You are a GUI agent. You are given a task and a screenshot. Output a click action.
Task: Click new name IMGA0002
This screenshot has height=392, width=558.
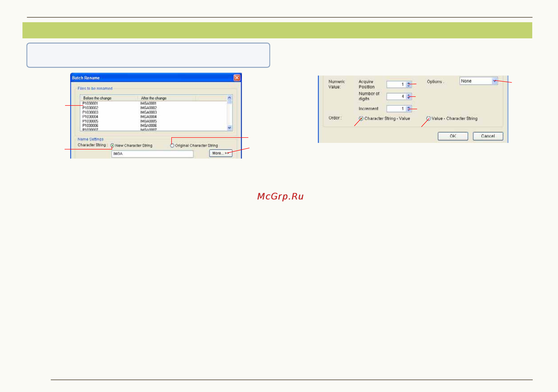tap(148, 108)
